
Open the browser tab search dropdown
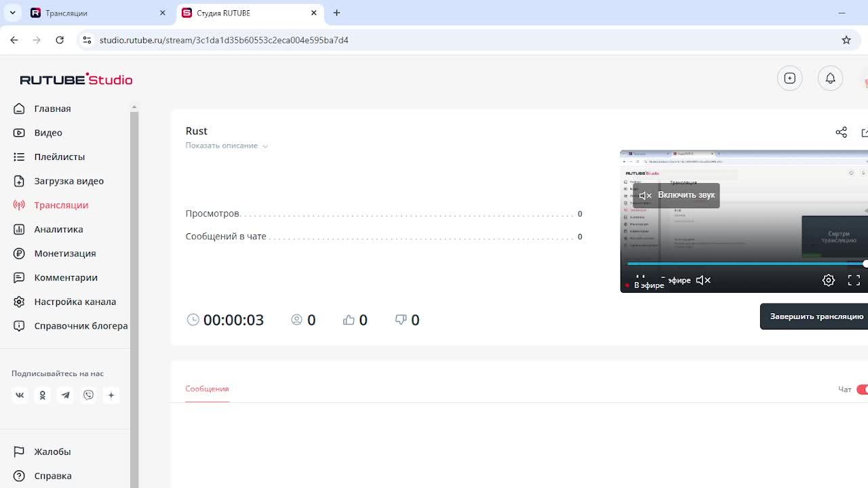click(12, 13)
